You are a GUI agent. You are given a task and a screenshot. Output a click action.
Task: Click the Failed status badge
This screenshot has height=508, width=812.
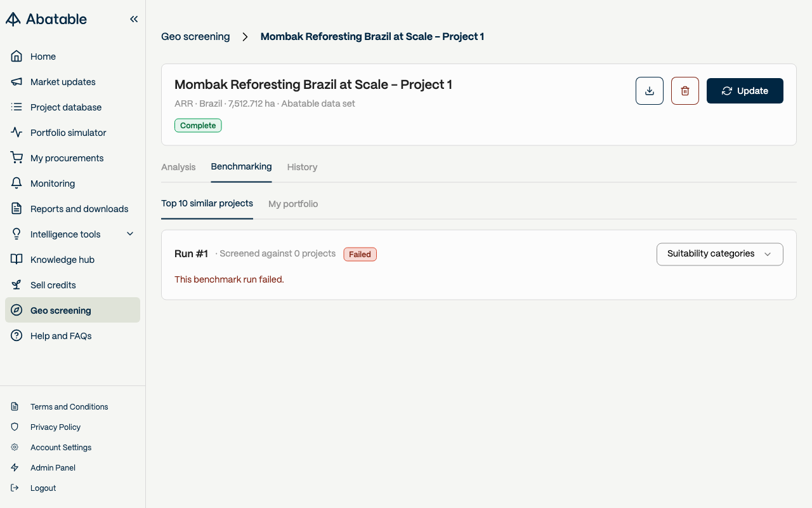pyautogui.click(x=360, y=255)
